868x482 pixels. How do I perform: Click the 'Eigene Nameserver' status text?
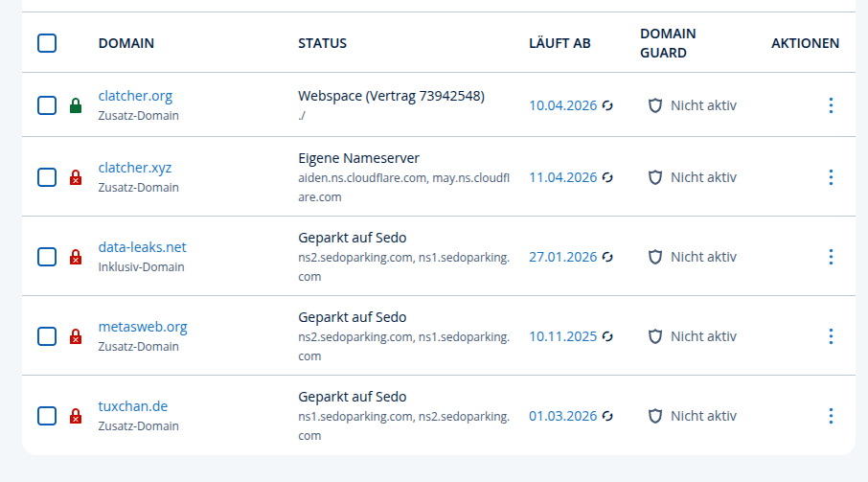[358, 158]
